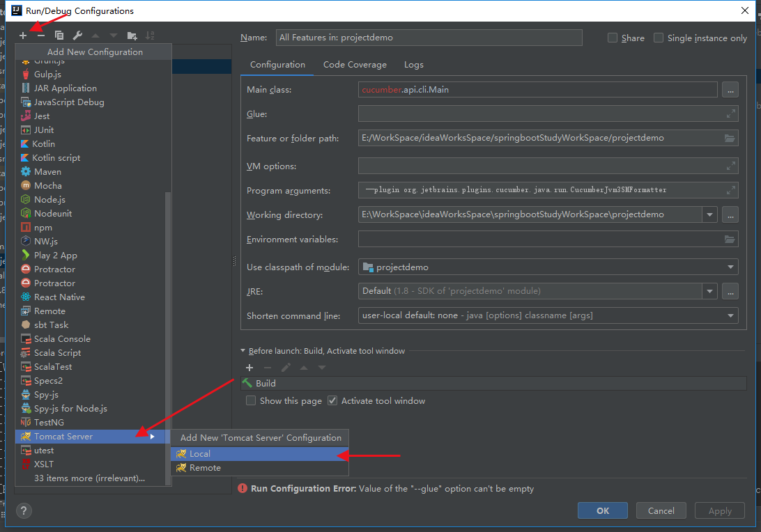Image resolution: width=761 pixels, height=532 pixels.
Task: Check the Show this page checkbox
Action: pyautogui.click(x=251, y=400)
